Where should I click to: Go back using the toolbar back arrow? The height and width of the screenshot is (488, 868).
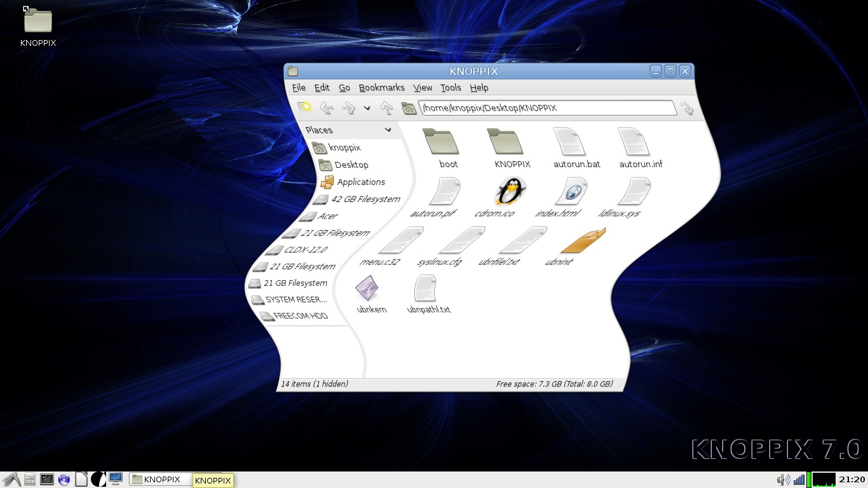coord(327,108)
